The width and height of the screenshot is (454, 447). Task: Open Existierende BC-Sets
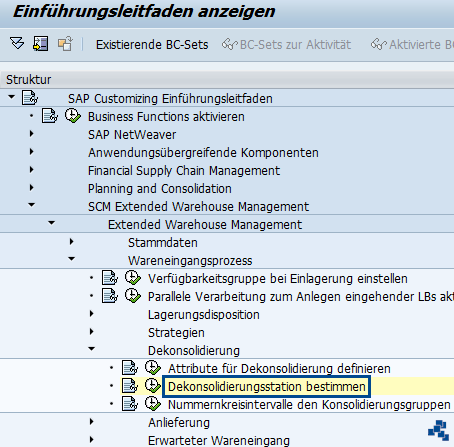[152, 44]
